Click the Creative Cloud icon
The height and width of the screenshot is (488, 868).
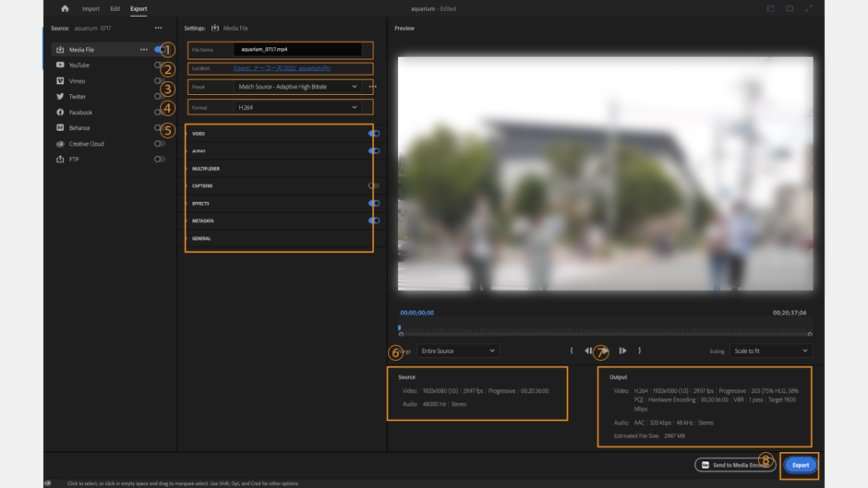click(60, 144)
